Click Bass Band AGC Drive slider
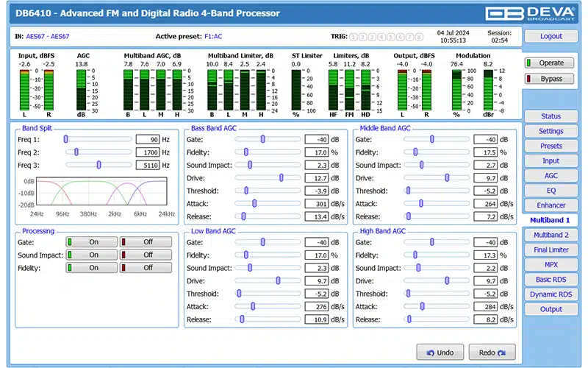The image size is (588, 368). pyautogui.click(x=268, y=178)
